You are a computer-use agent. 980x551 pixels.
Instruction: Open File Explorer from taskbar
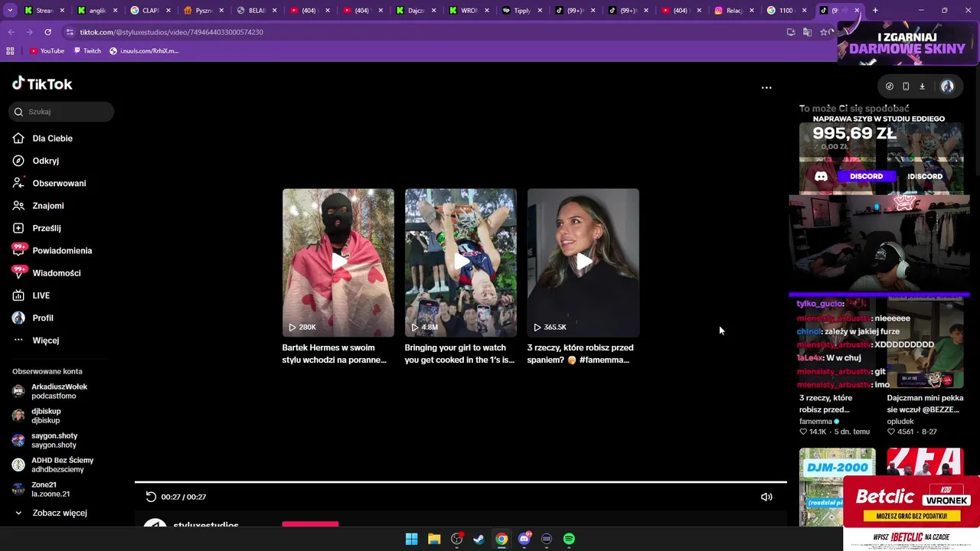(x=434, y=539)
